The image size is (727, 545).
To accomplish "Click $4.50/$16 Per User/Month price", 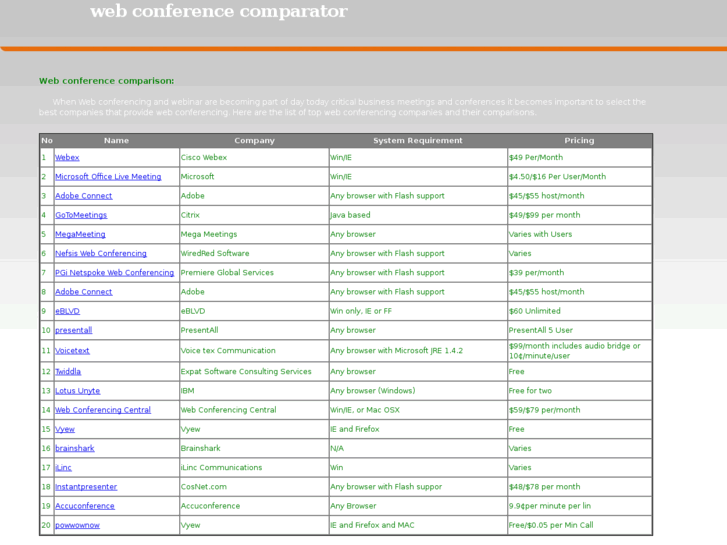I will 580,177.
